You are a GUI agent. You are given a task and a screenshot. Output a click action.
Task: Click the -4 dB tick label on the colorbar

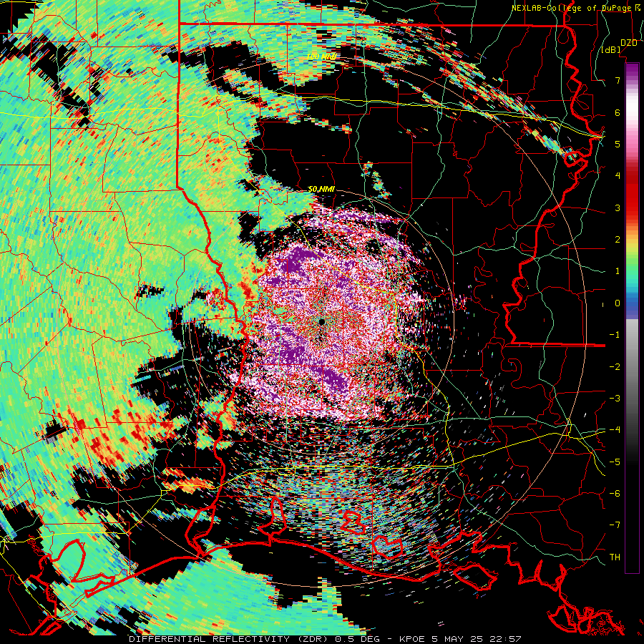coord(615,430)
